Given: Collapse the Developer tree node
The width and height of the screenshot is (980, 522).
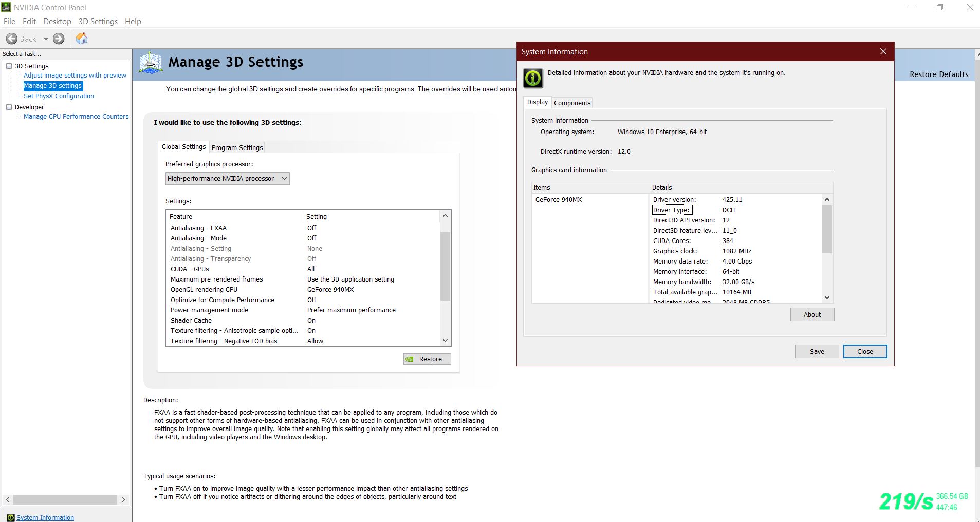Looking at the screenshot, I should 9,107.
